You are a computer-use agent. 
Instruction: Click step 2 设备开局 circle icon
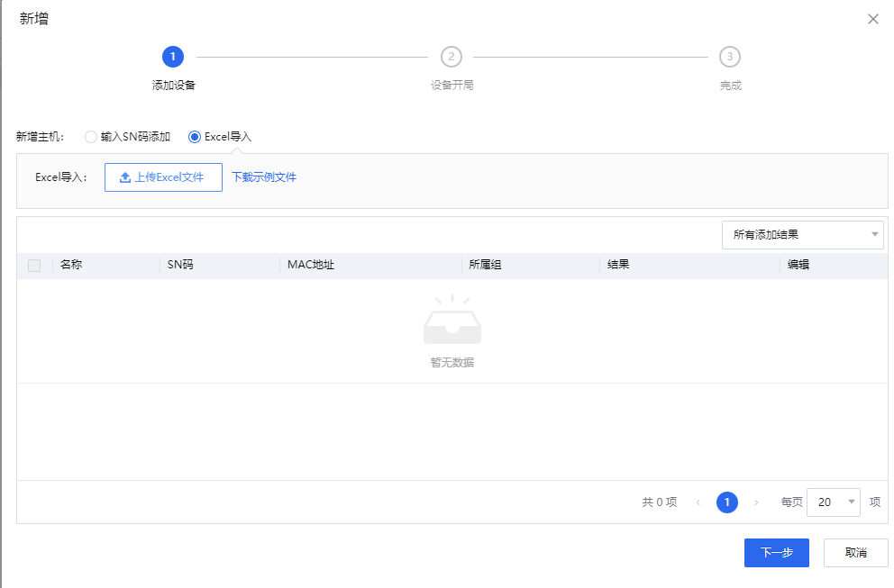[x=452, y=57]
